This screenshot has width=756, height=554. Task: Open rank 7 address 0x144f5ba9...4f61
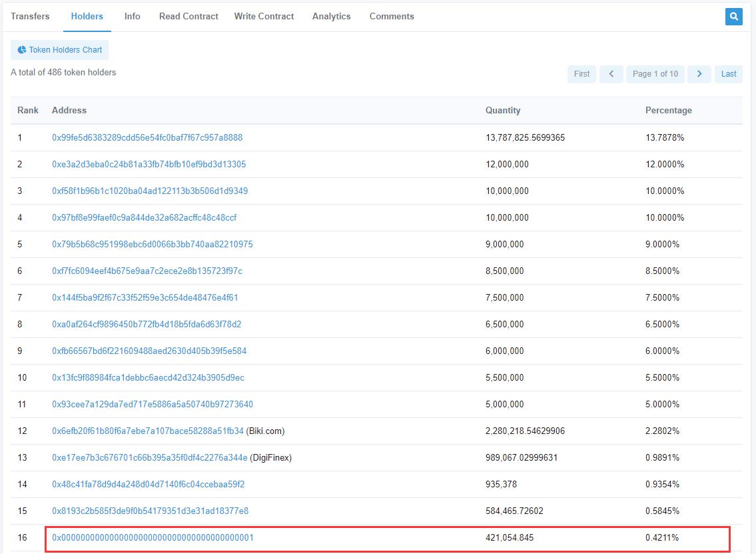145,298
